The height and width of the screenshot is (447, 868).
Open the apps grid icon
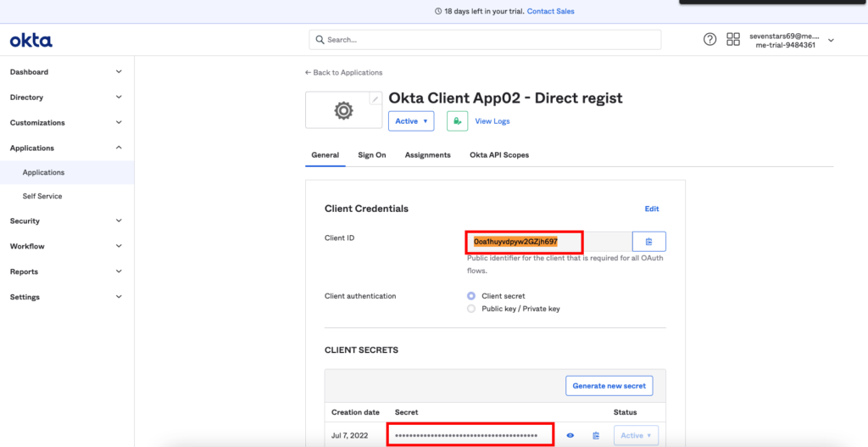pos(733,40)
